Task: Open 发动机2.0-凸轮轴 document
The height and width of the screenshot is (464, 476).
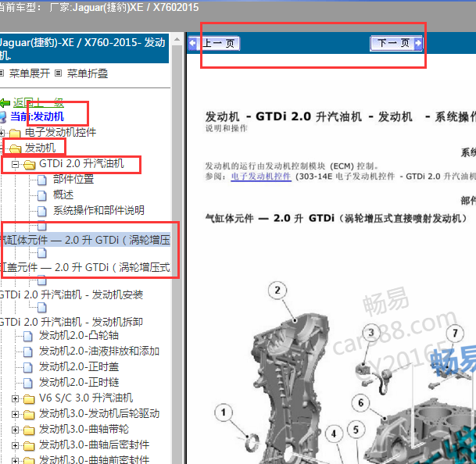Action: (x=79, y=336)
